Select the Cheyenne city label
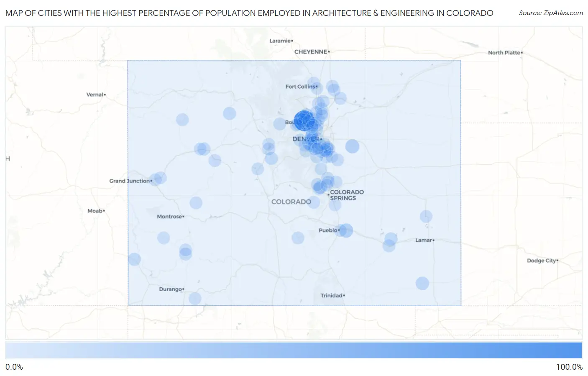The image size is (588, 376). pyautogui.click(x=312, y=52)
